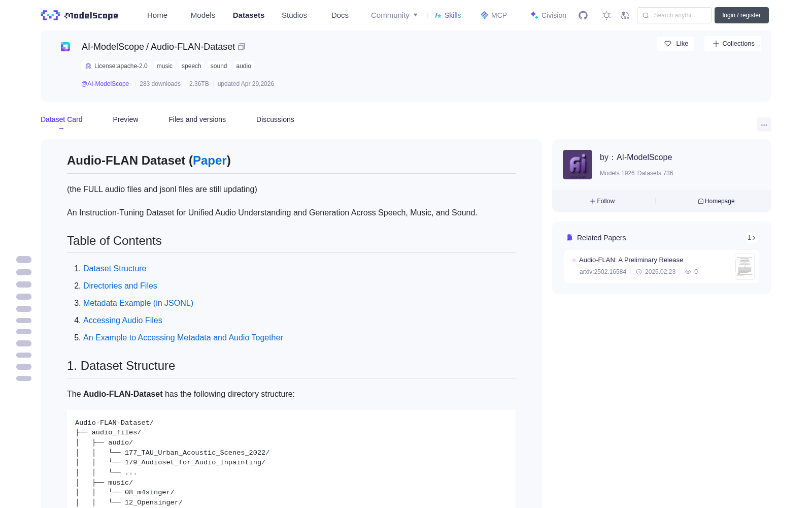Open the Datasets menu item
The height and width of the screenshot is (508, 812).
click(x=249, y=15)
